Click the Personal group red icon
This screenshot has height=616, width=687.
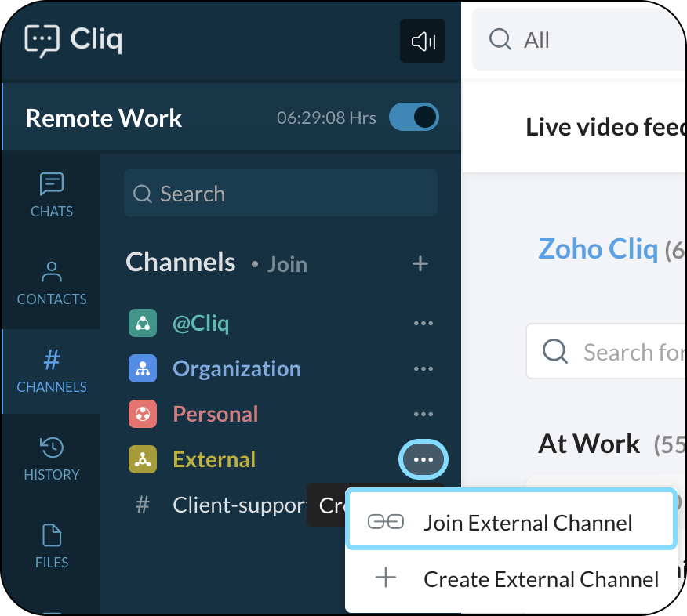pyautogui.click(x=143, y=414)
